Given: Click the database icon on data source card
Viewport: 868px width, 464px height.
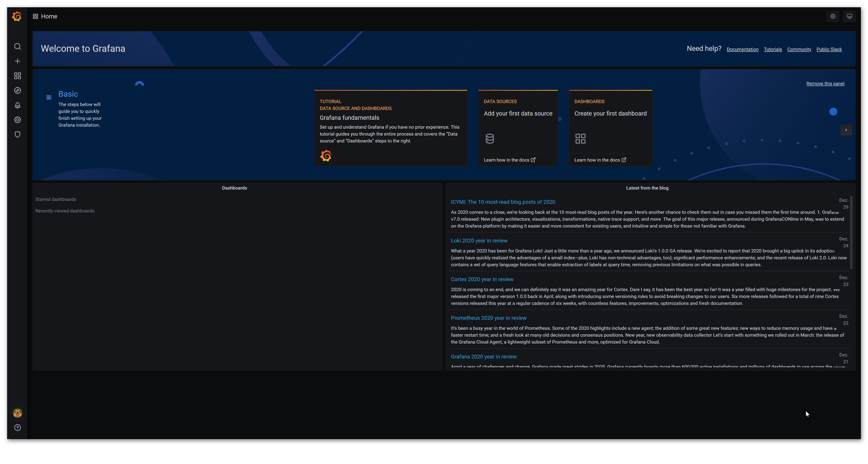Looking at the screenshot, I should point(490,138).
